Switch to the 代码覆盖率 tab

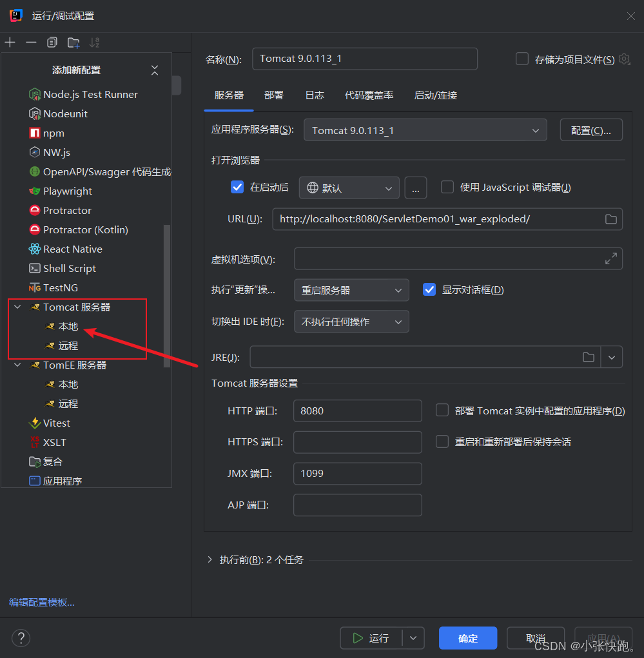[369, 95]
